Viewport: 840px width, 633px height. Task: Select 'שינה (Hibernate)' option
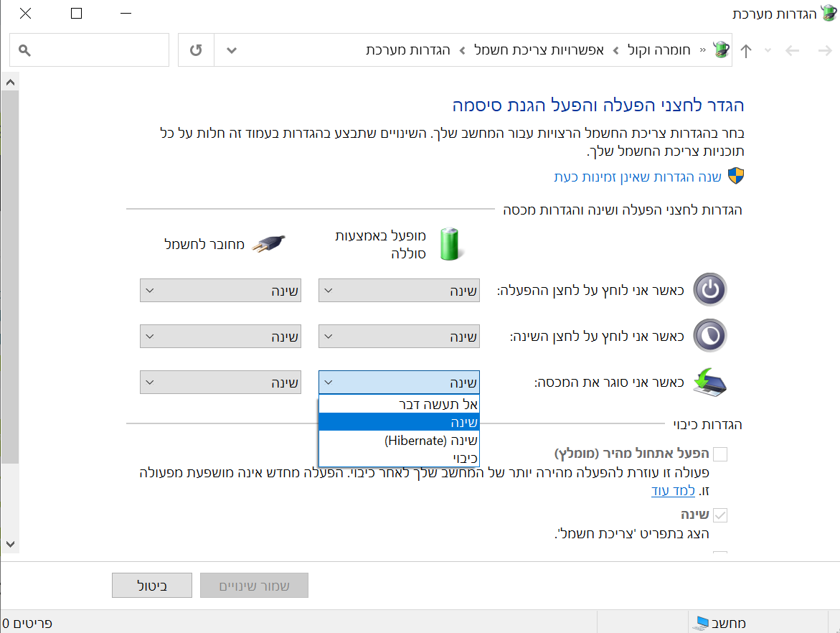(x=399, y=440)
